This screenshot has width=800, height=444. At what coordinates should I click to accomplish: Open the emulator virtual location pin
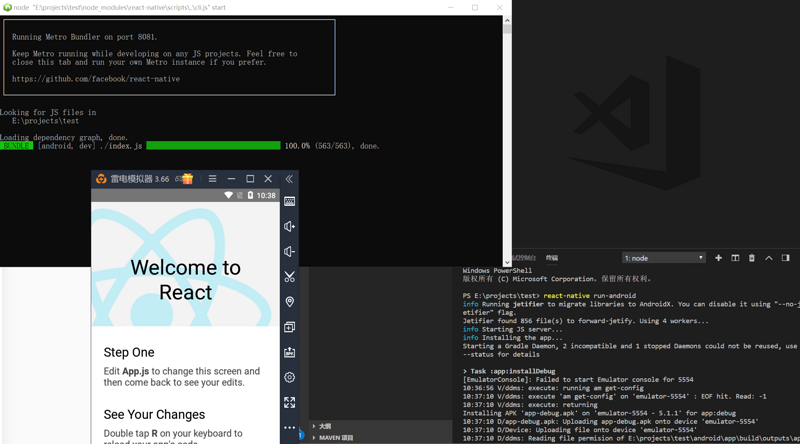point(289,302)
